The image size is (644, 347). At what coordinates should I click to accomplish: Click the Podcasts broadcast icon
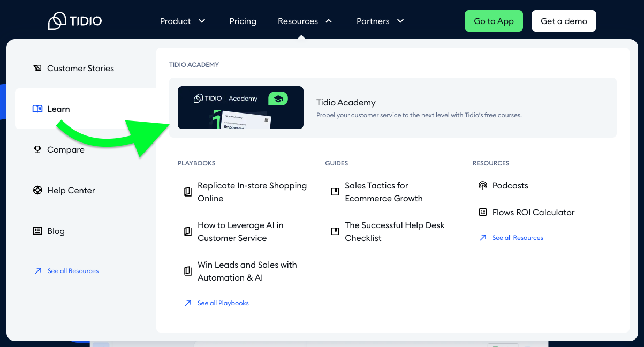point(483,185)
